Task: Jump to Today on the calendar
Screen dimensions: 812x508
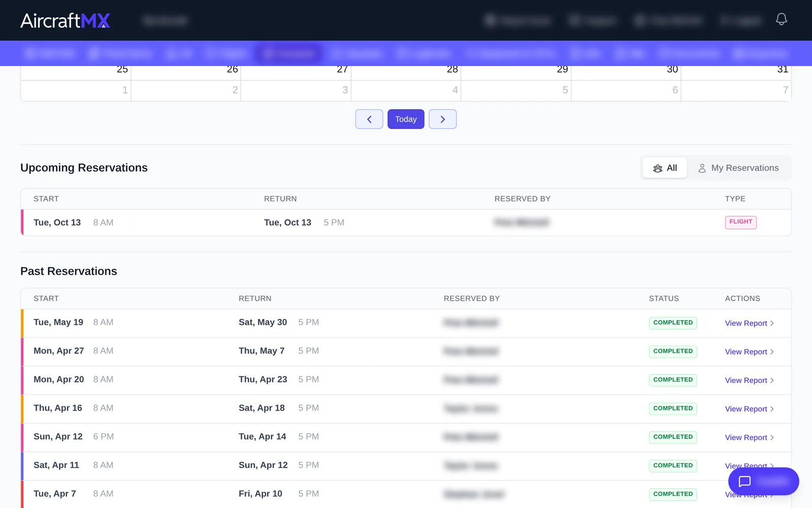Action: tap(406, 119)
